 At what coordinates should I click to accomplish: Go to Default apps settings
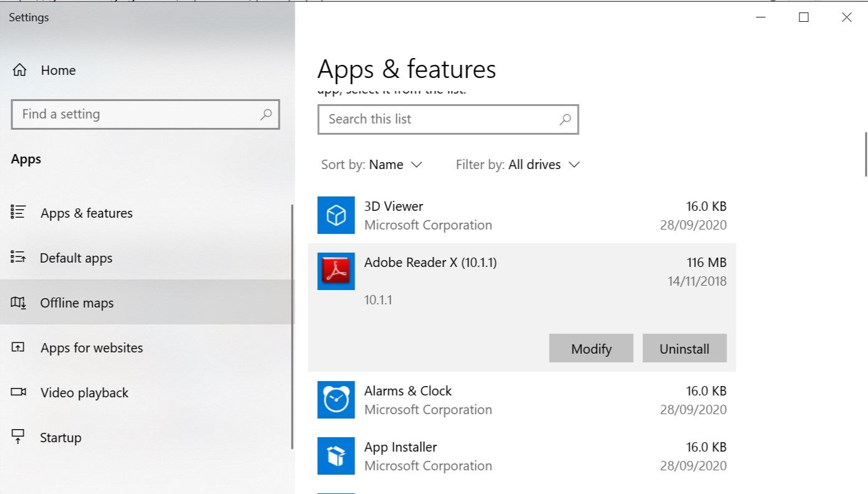point(76,258)
